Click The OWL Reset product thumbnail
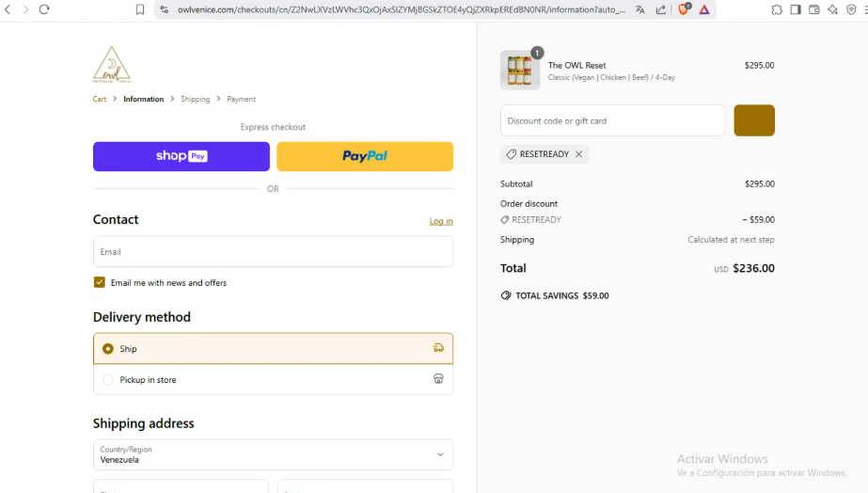The width and height of the screenshot is (868, 493). tap(520, 71)
